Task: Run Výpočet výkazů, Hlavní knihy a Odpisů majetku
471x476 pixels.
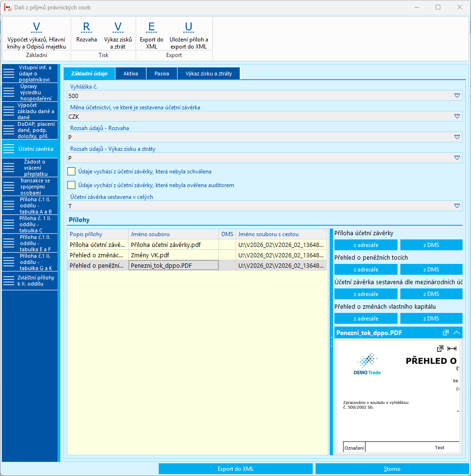Action: 36,35
